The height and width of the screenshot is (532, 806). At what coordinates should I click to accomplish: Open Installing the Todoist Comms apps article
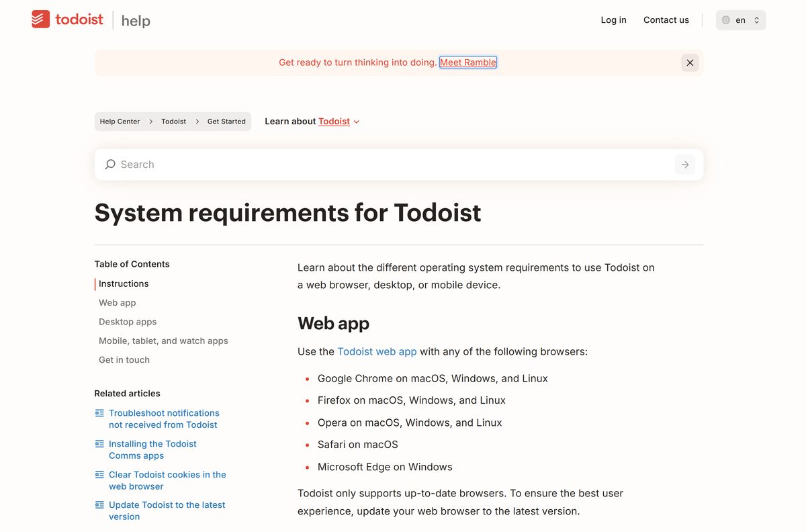pos(152,450)
